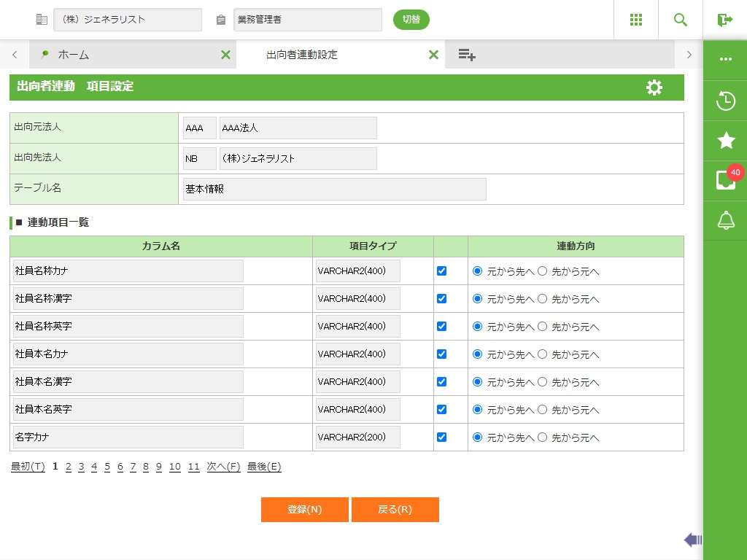The height and width of the screenshot is (560, 747).
Task: Go to page 11 link
Action: tap(193, 467)
